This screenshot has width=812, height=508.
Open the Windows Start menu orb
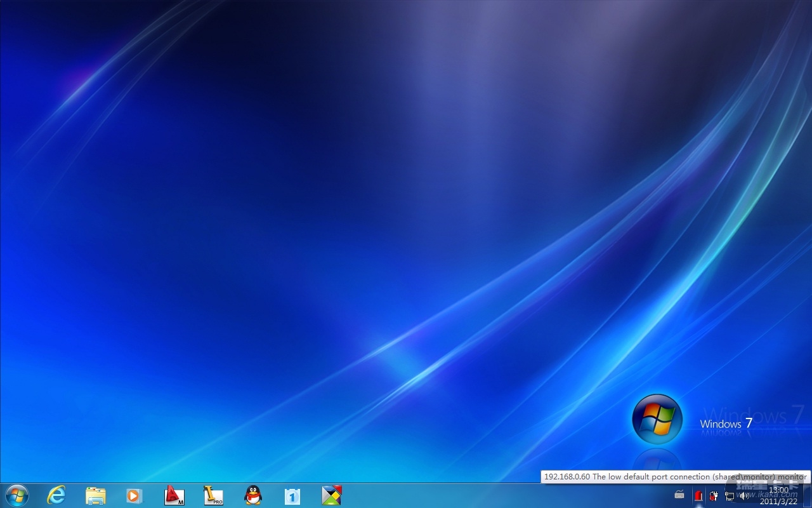tap(16, 495)
